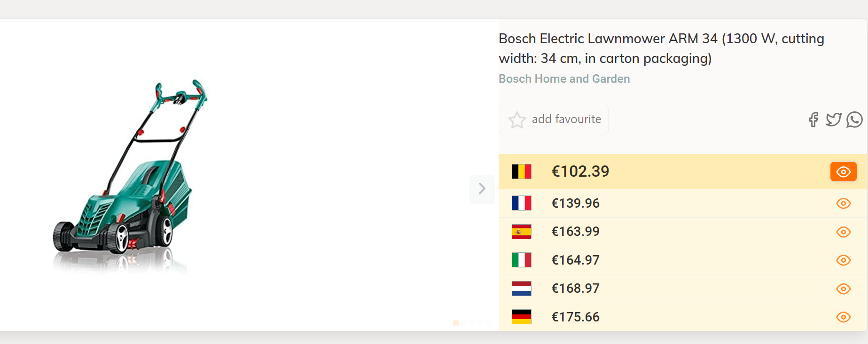Show next product image with arrow
This screenshot has width=868, height=344.
coord(482,189)
